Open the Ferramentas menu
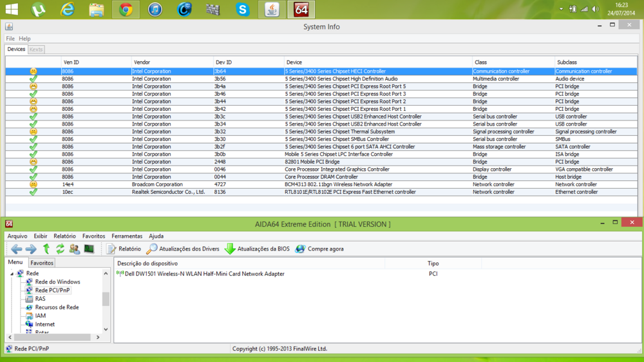This screenshot has width=644, height=362. [x=127, y=236]
